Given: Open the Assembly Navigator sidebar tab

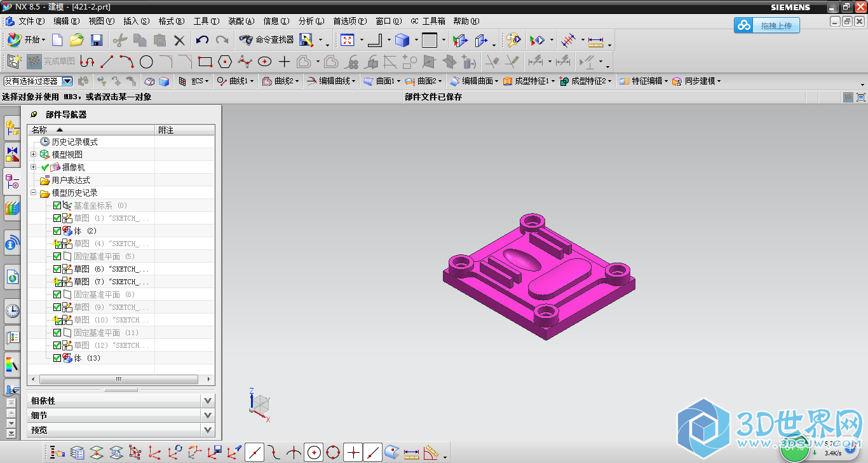Looking at the screenshot, I should (12, 128).
